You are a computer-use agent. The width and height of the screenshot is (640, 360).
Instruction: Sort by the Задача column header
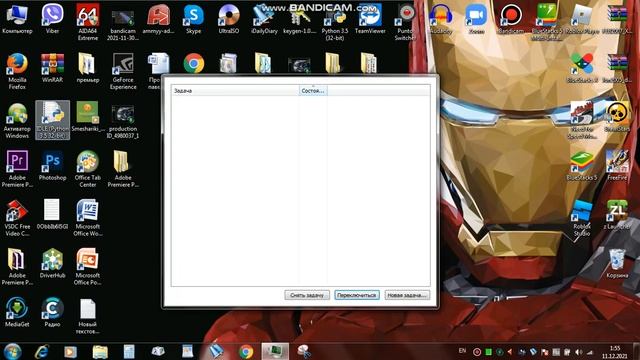(235, 91)
